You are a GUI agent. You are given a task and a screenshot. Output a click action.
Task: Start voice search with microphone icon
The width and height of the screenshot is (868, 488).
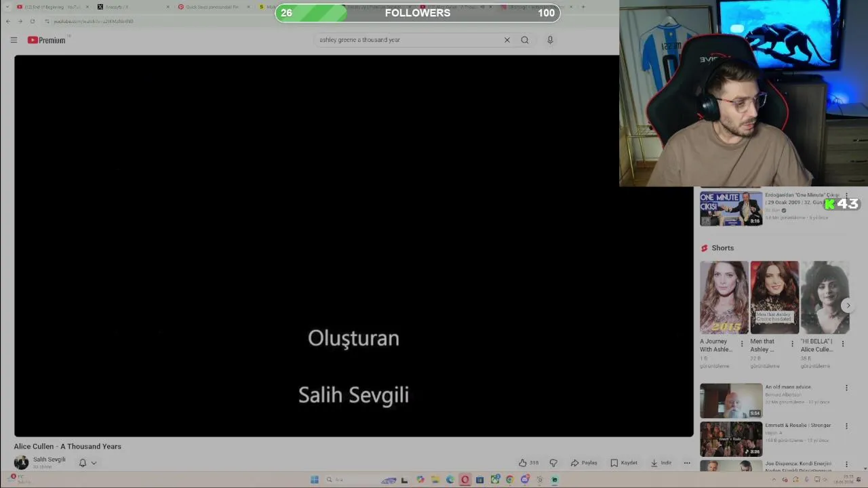tap(550, 40)
